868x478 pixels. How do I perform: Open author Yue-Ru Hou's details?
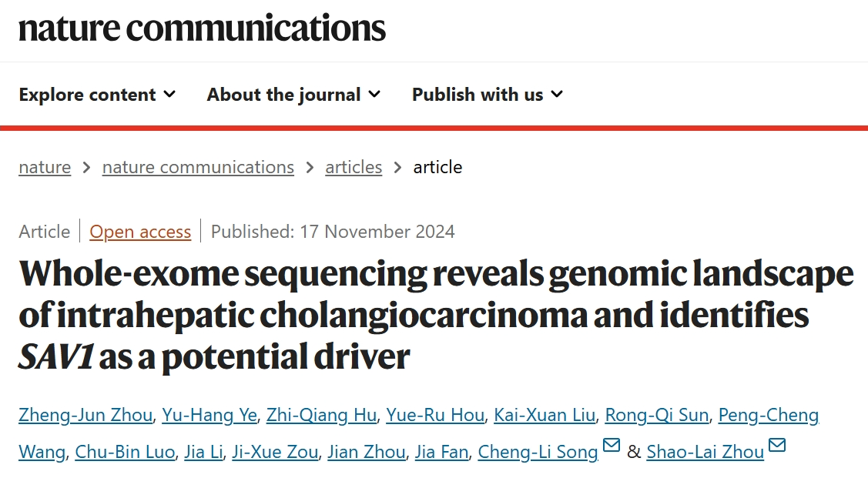[x=435, y=415]
